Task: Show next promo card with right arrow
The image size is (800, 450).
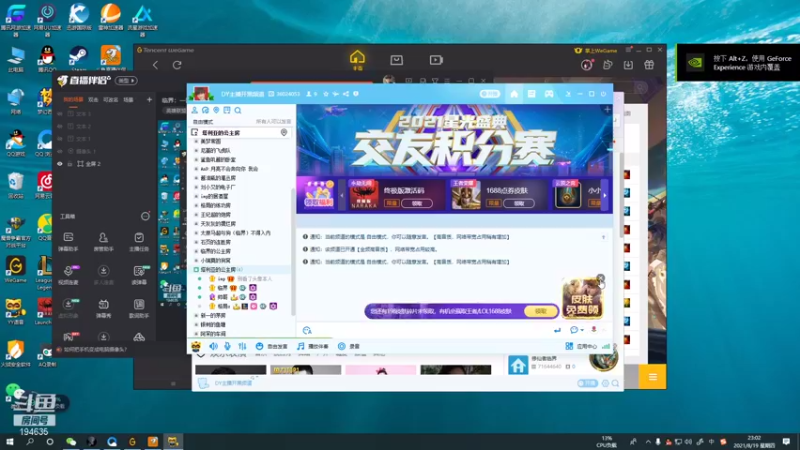Action: coord(605,195)
